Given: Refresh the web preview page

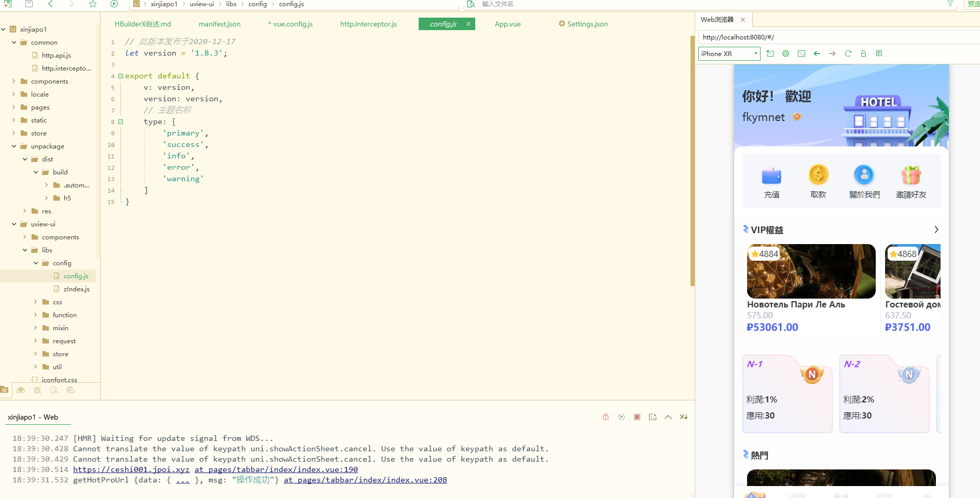Looking at the screenshot, I should point(848,53).
